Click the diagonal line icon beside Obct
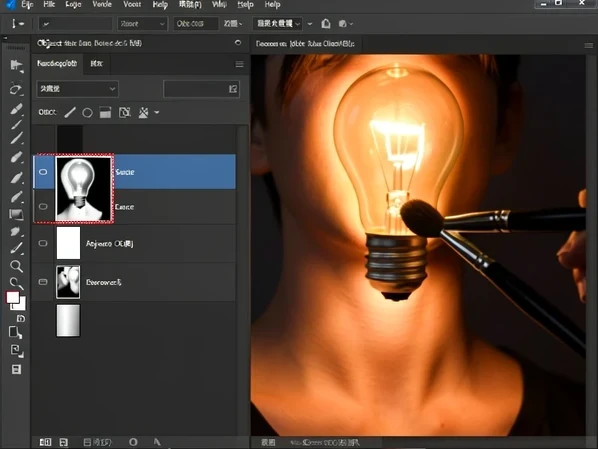Viewport: 598px width, 449px height. [x=70, y=113]
